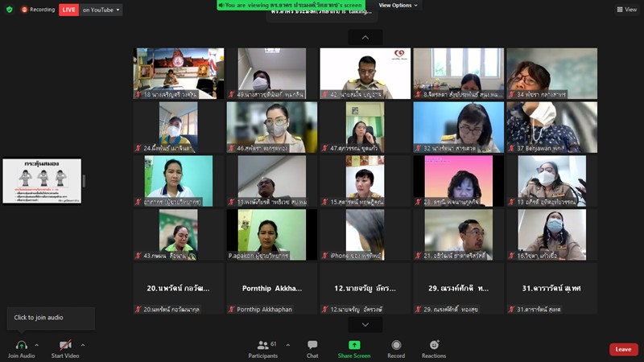The width and height of the screenshot is (644, 362).
Task: Click muted mic icon on participant 46 tile
Action: pyautogui.click(x=232, y=149)
